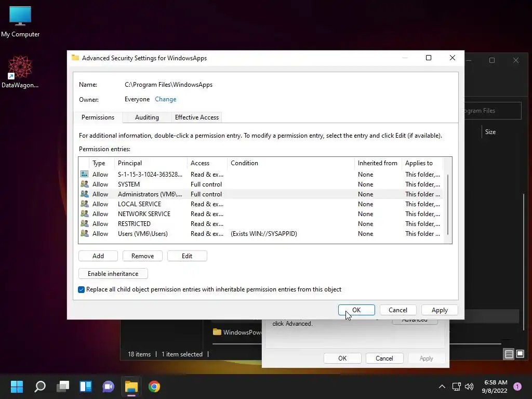Open the Widgets taskbar icon
This screenshot has width=532, height=399.
[x=86, y=387]
